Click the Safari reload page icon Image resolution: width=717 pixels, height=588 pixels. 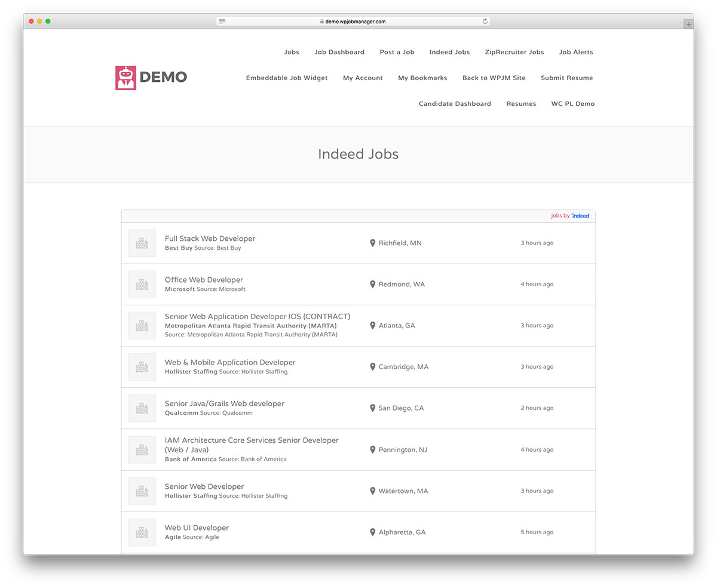coord(485,21)
